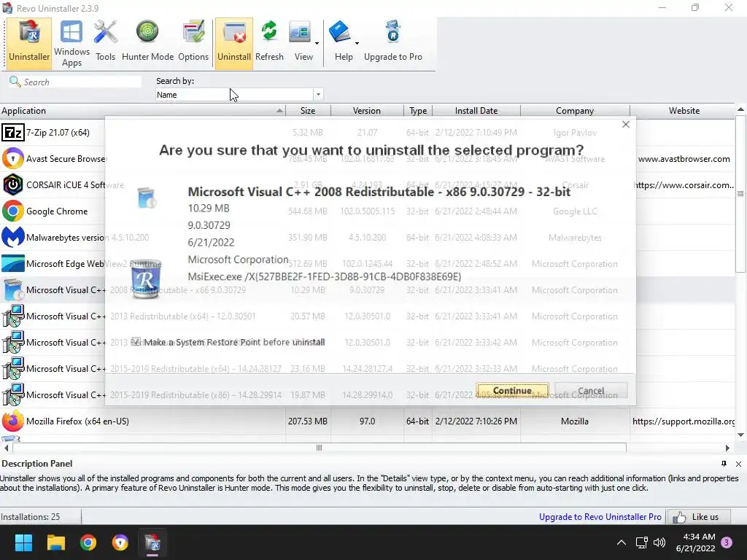Sort by the Application column header
This screenshot has height=560, width=747.
click(142, 111)
